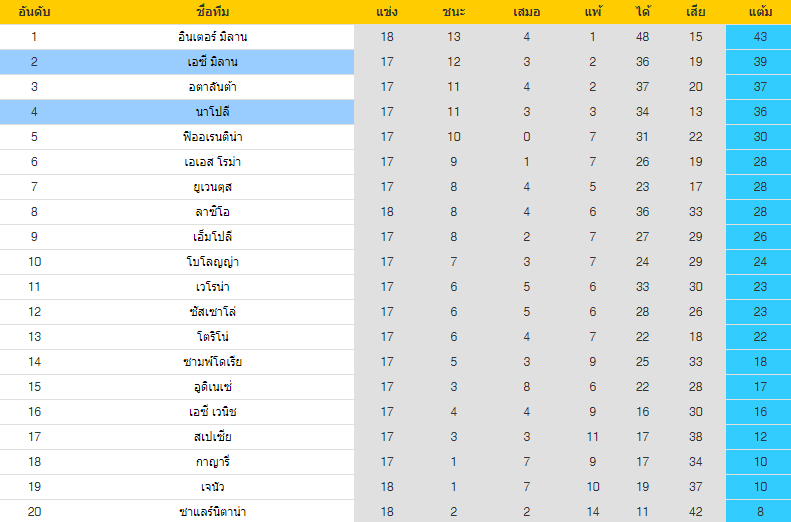Click team name โบโลญญ่า

tap(211, 262)
